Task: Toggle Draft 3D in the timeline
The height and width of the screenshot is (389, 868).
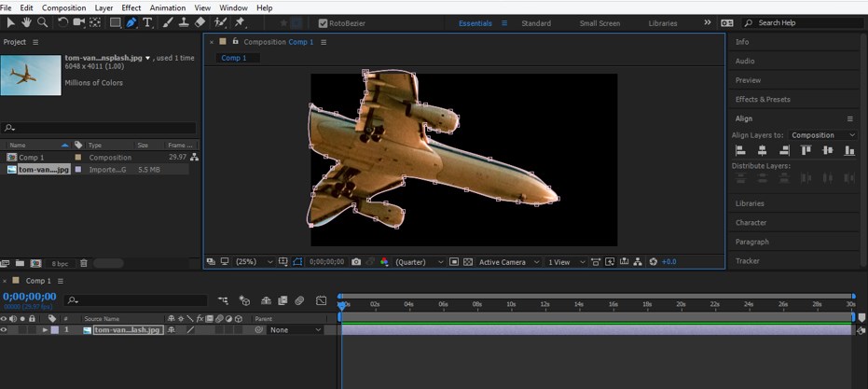Action: click(x=244, y=300)
